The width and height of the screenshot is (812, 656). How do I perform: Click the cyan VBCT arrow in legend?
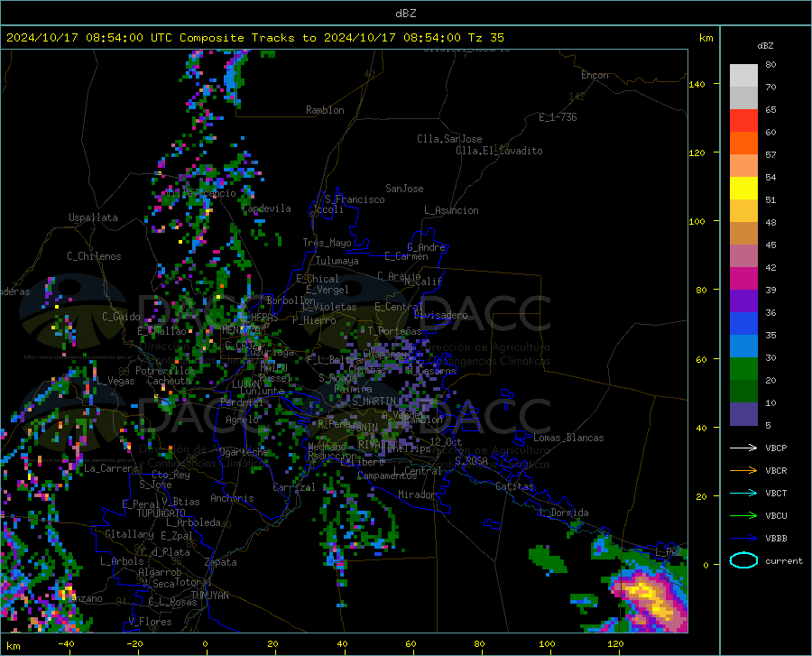tap(743, 493)
